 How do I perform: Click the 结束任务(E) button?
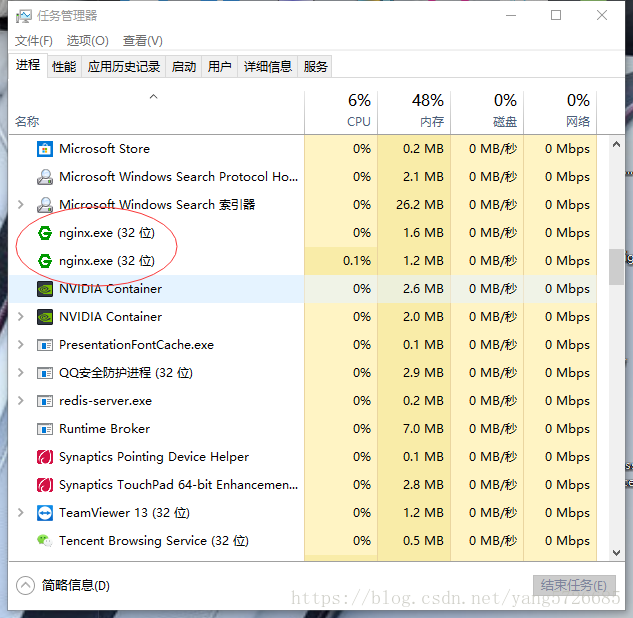(574, 585)
